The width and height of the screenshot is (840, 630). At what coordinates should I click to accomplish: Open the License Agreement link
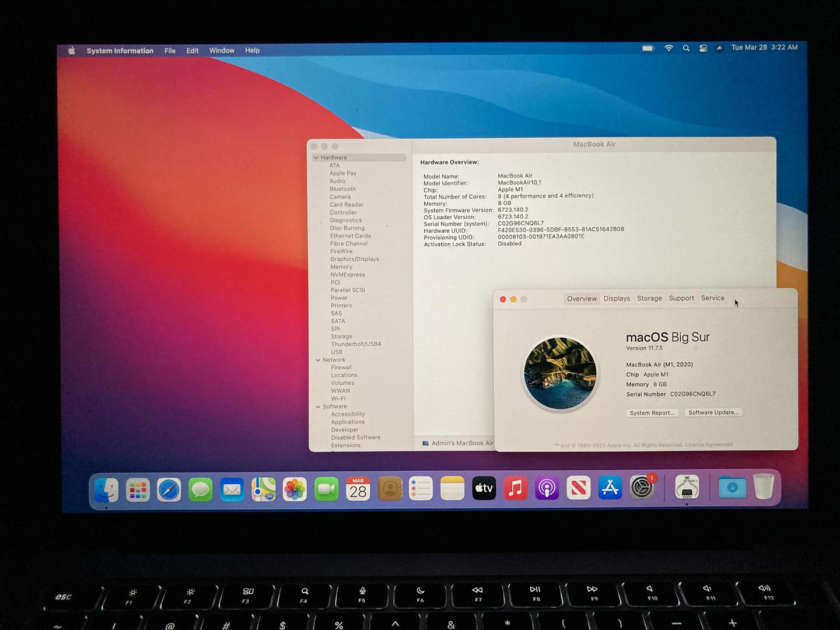[708, 445]
